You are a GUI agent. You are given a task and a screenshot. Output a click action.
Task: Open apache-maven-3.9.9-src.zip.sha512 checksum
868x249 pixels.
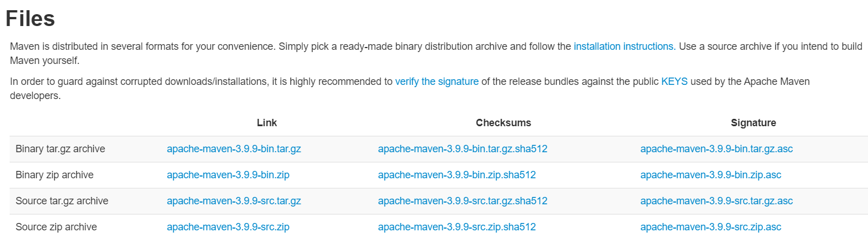tap(457, 227)
